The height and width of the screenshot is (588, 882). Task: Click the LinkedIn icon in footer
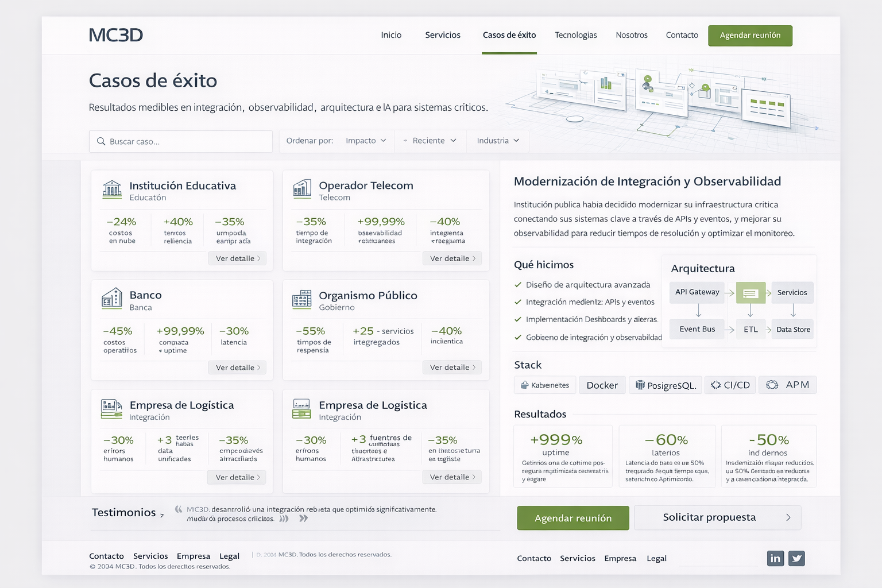click(x=775, y=558)
